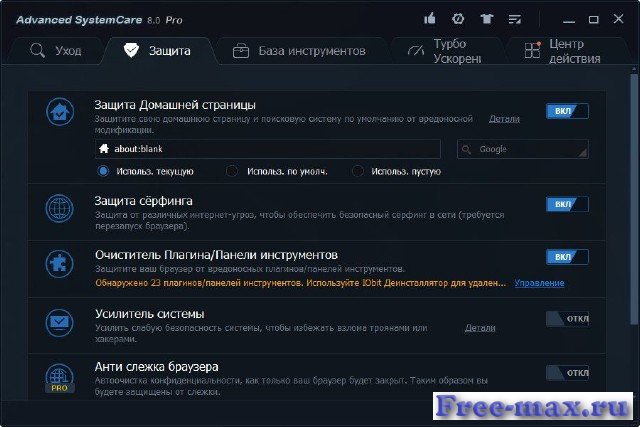This screenshot has height=427, width=640.
Task: Open the Google search engine dropdown
Action: [523, 149]
